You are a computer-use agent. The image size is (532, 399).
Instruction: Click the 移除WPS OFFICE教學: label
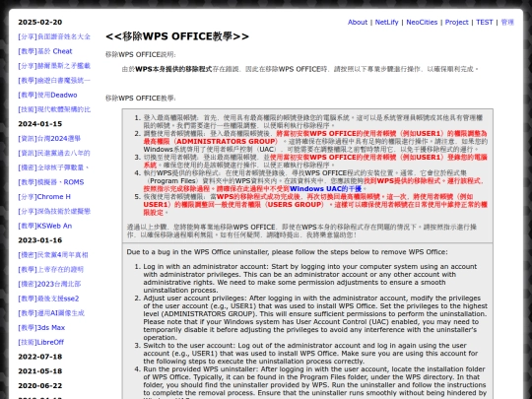click(141, 99)
